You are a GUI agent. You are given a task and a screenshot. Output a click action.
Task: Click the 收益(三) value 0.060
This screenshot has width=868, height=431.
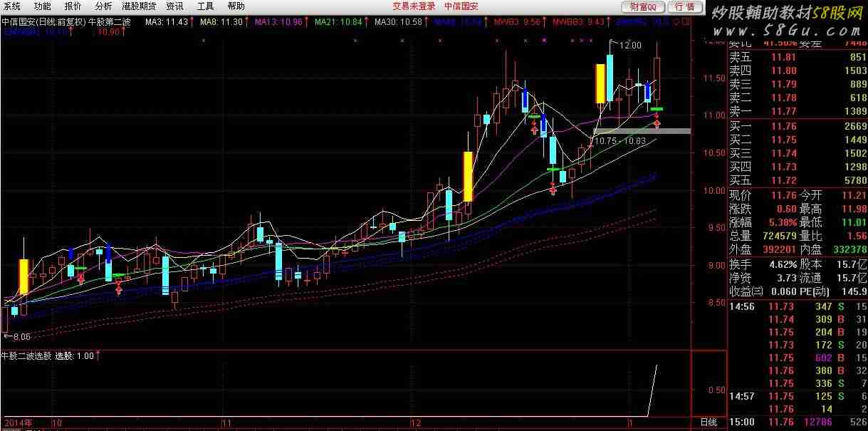tap(783, 291)
